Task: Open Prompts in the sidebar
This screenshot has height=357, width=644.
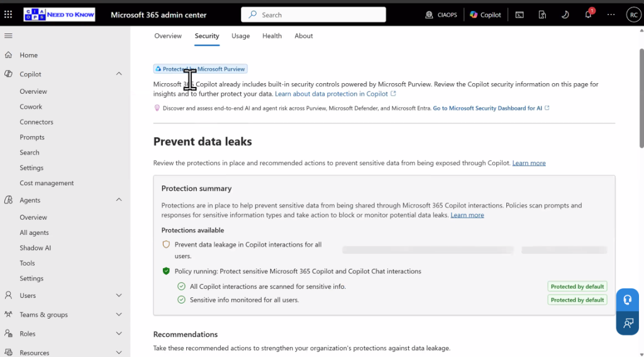Action: (32, 137)
